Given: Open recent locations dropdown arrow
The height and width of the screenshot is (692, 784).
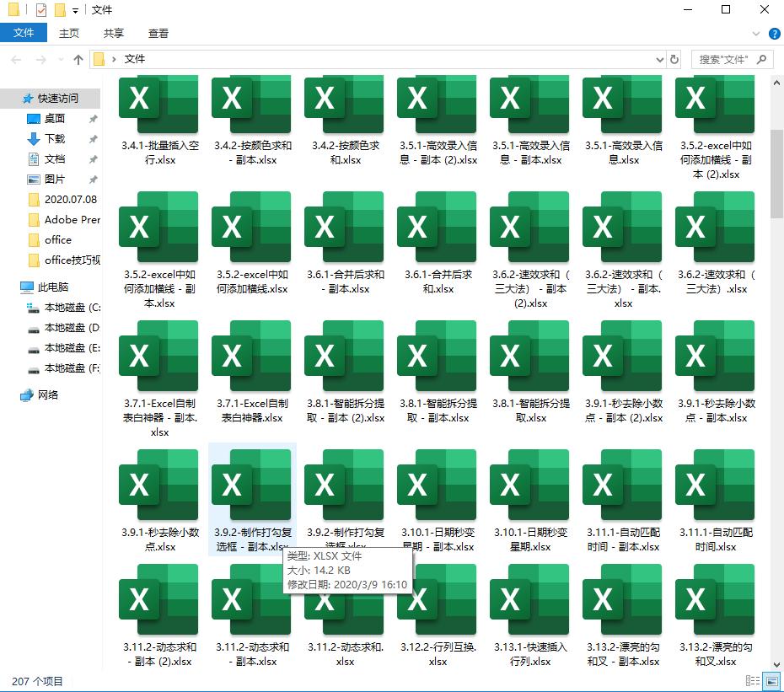Looking at the screenshot, I should coord(61,60).
